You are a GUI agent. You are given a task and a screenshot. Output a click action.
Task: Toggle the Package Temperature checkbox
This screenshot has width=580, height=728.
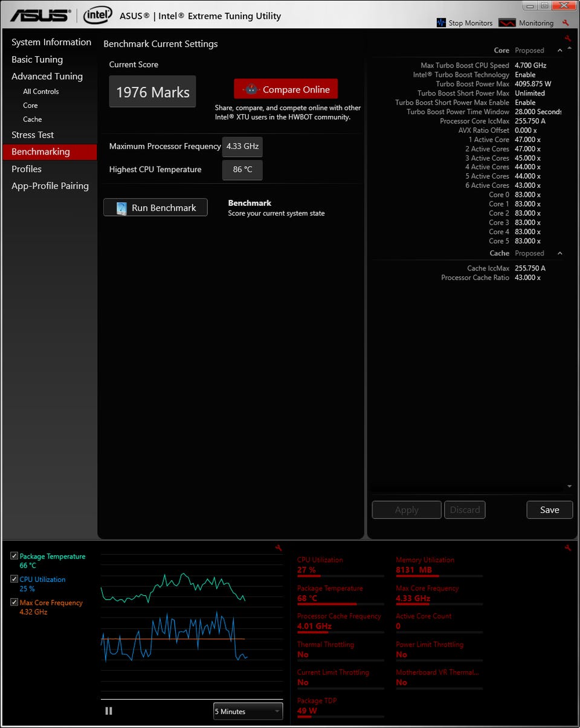click(14, 556)
